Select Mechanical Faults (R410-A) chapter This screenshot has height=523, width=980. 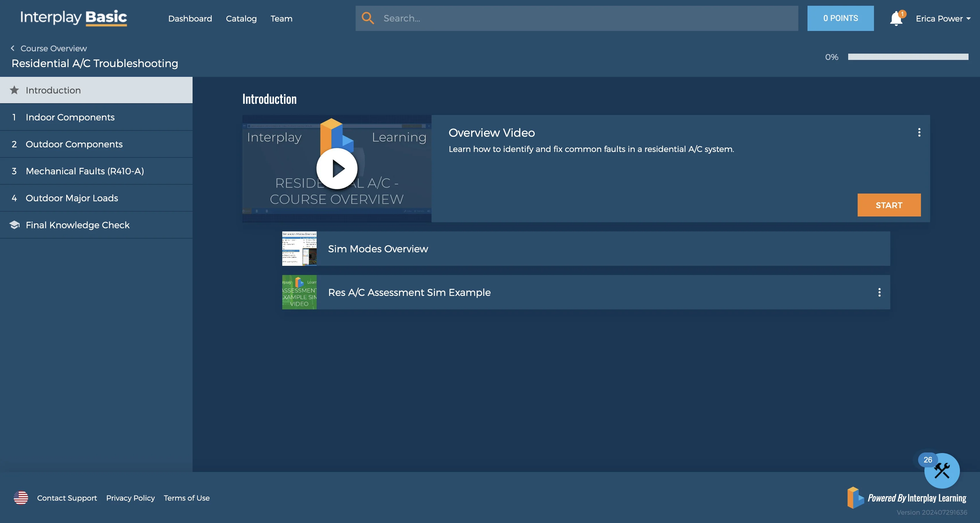(x=96, y=171)
